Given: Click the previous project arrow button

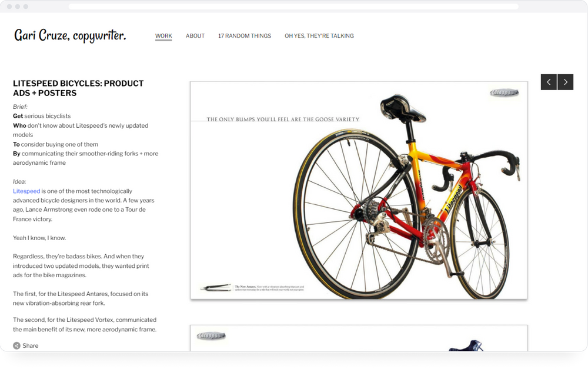Looking at the screenshot, I should (549, 82).
